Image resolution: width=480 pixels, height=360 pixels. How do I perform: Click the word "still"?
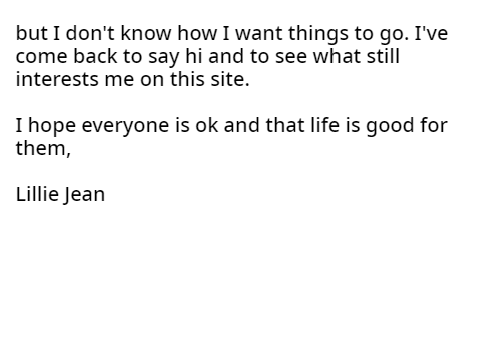click(x=383, y=56)
